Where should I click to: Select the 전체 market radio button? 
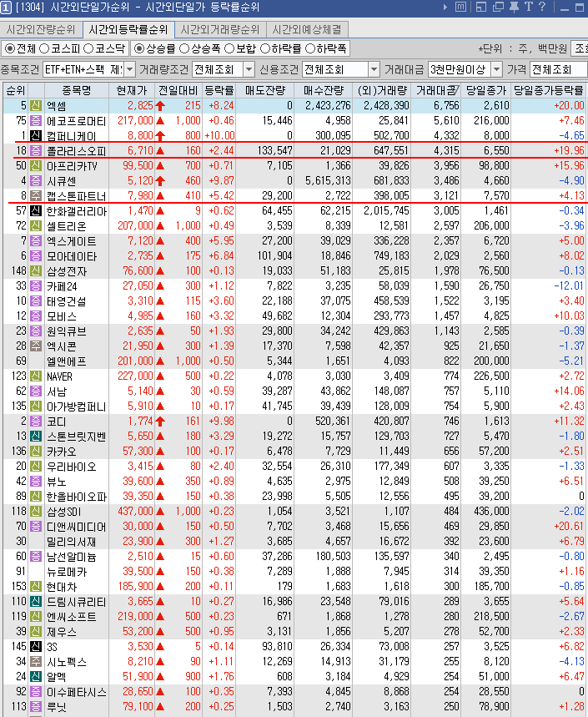(x=9, y=48)
